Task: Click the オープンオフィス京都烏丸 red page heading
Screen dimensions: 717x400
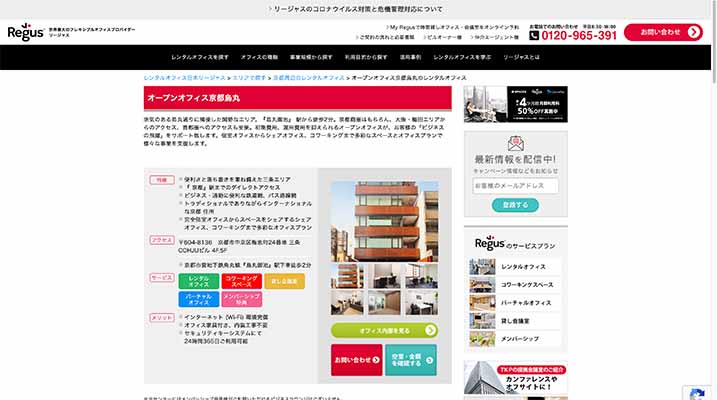Action: point(298,98)
